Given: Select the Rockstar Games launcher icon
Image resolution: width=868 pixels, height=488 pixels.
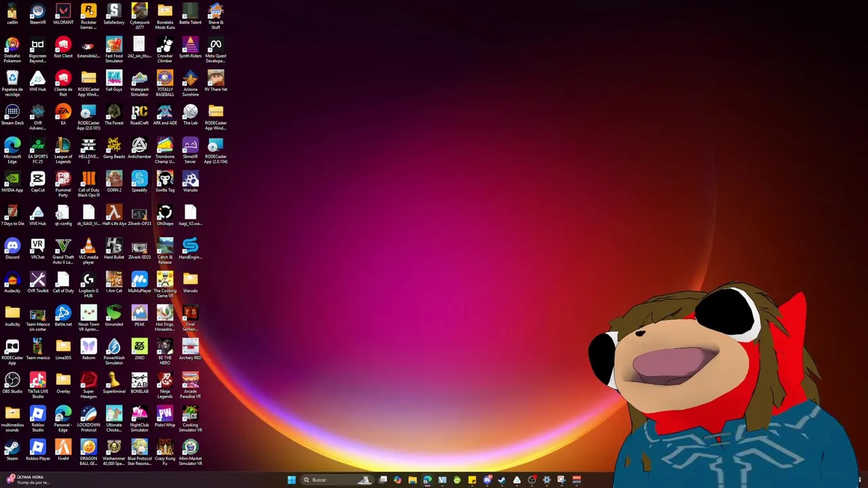Looking at the screenshot, I should [88, 16].
